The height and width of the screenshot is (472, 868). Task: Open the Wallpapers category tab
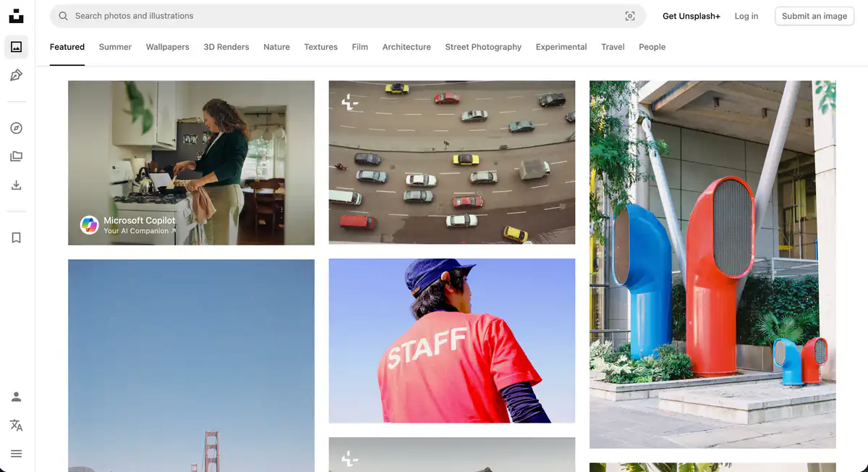pos(167,47)
